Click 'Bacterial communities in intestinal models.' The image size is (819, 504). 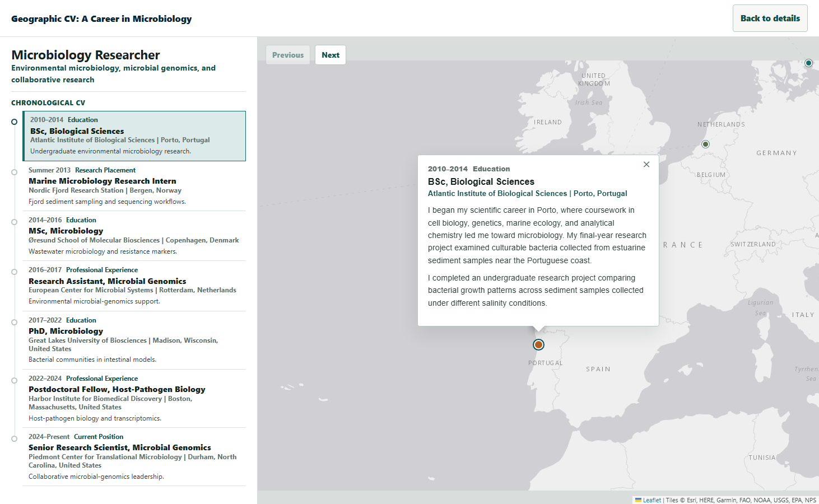click(92, 360)
